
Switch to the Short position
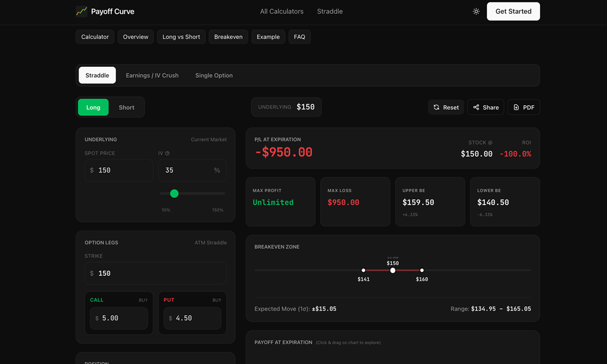coord(126,107)
